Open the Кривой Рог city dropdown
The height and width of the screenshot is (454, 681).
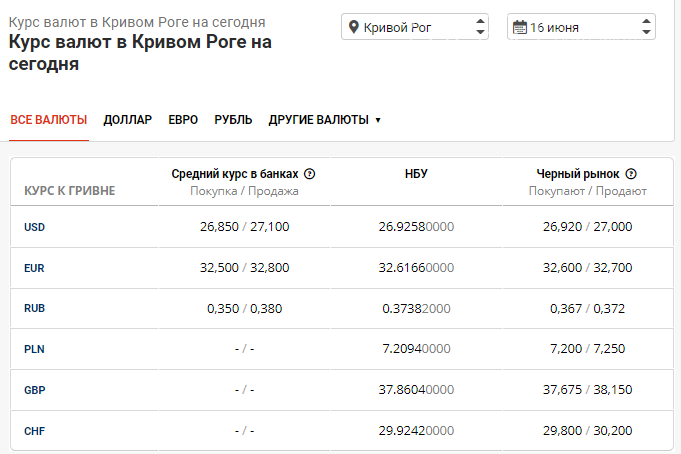tap(415, 27)
